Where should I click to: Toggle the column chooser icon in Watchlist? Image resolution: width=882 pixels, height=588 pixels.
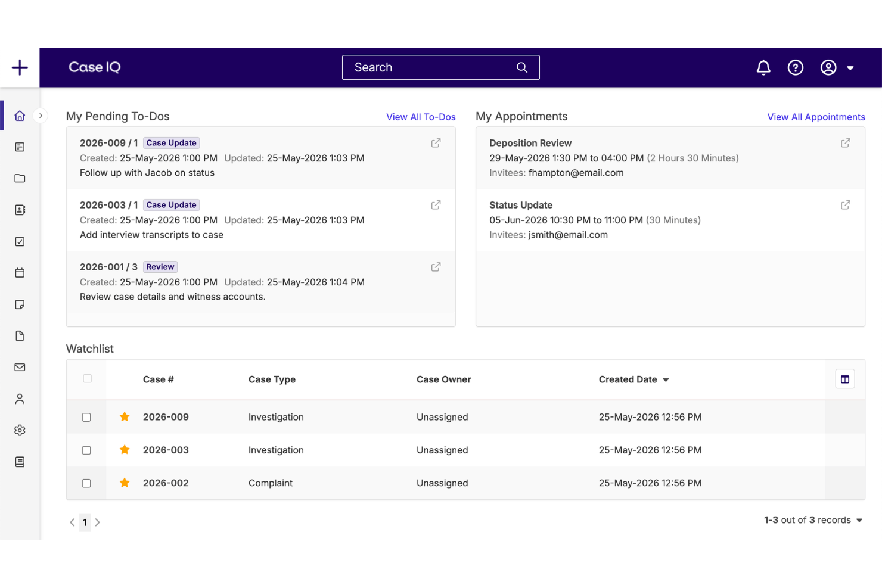845,379
